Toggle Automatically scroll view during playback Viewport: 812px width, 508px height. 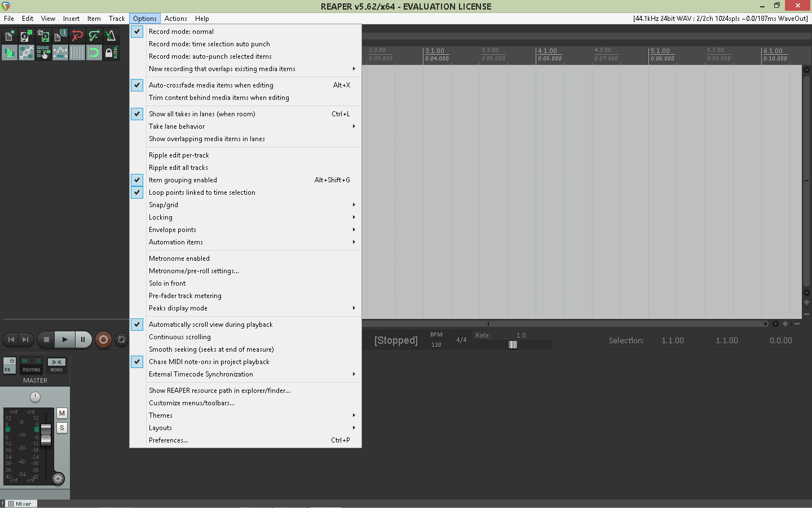(245, 325)
